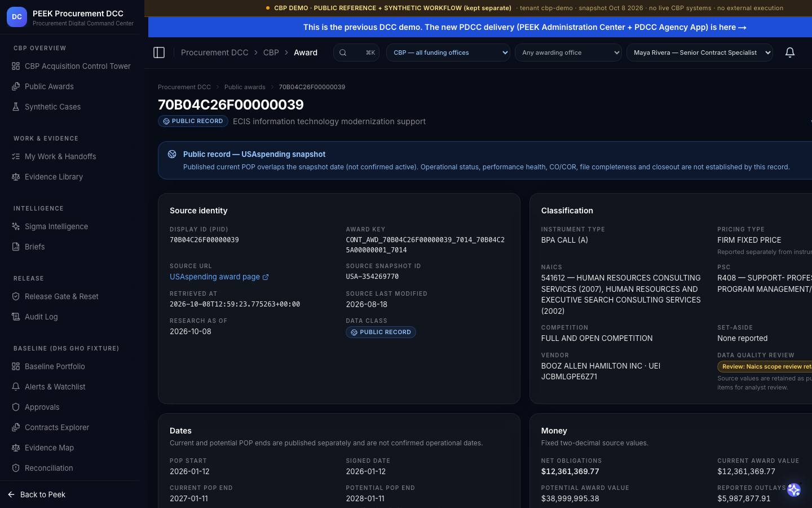This screenshot has height=508, width=812.
Task: Click the Approvals shield icon
Action: tap(16, 407)
